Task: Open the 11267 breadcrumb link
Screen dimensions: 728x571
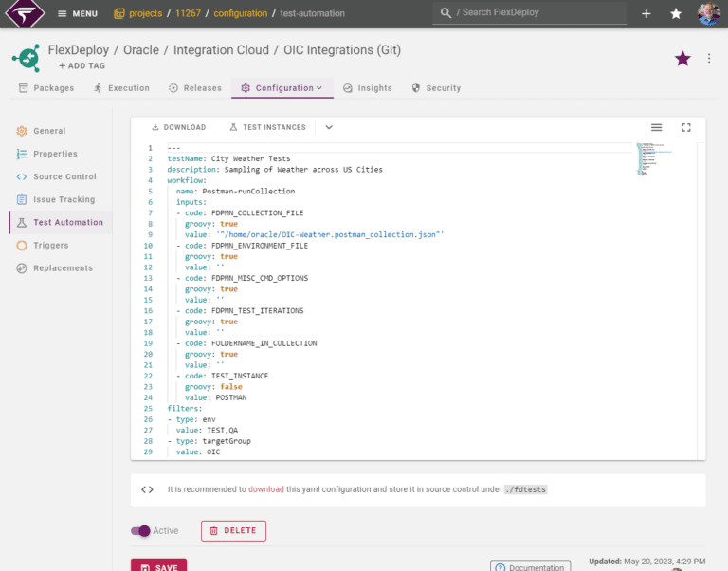Action: pos(188,13)
